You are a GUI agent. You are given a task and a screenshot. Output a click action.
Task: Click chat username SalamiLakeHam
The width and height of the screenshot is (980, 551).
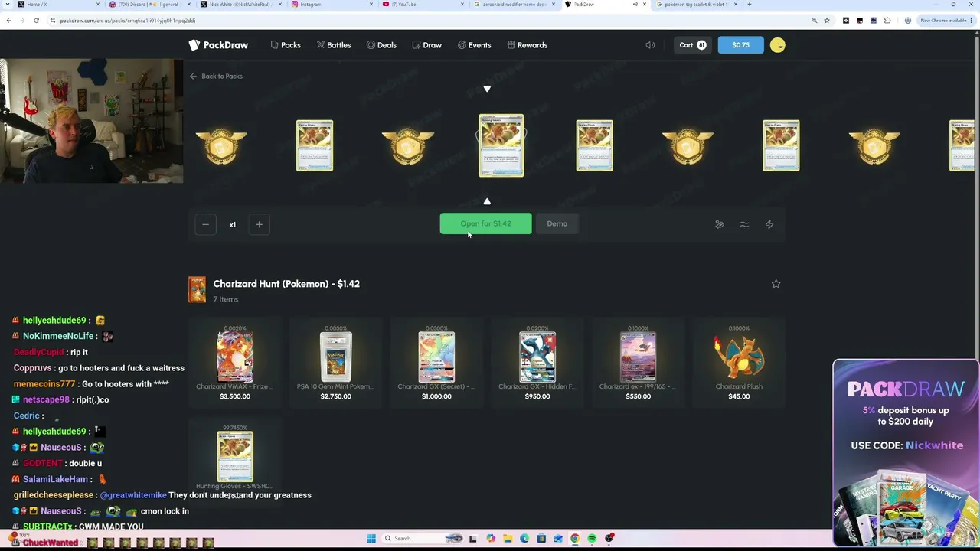(55, 479)
